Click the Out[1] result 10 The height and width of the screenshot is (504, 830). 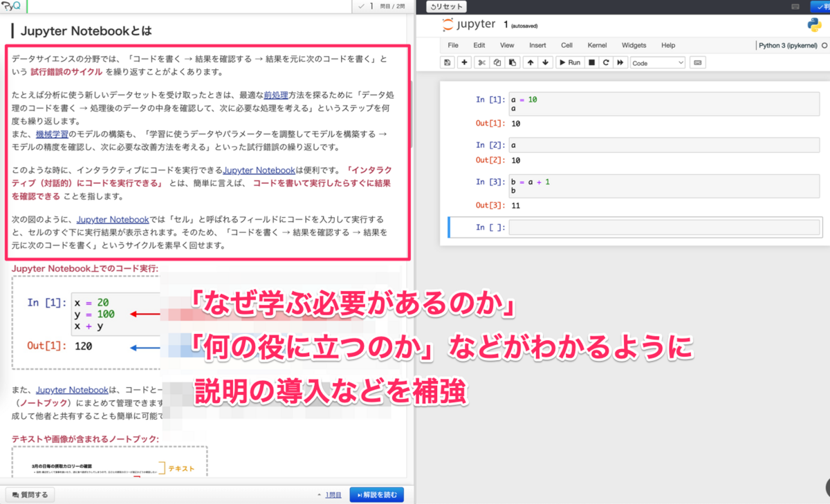(x=516, y=124)
